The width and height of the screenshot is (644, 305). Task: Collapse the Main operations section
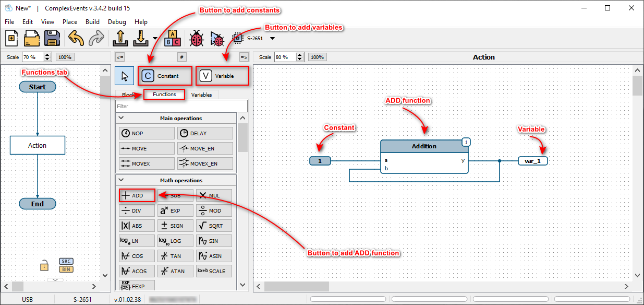(121, 118)
